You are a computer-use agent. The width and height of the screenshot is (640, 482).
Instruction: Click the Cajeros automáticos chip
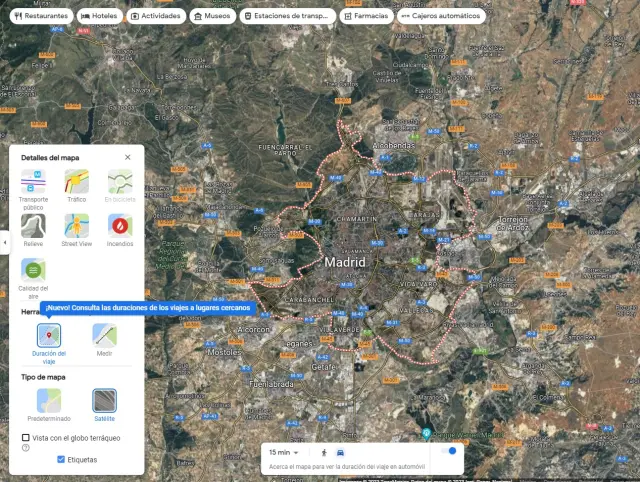coord(441,16)
